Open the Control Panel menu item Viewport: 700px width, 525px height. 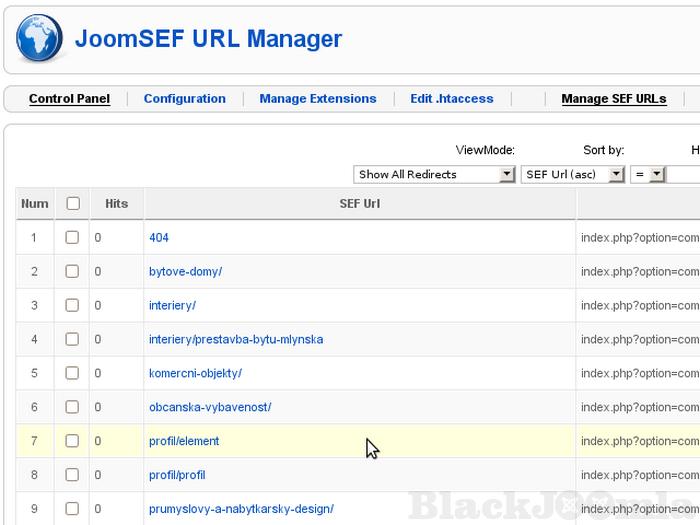(x=69, y=99)
